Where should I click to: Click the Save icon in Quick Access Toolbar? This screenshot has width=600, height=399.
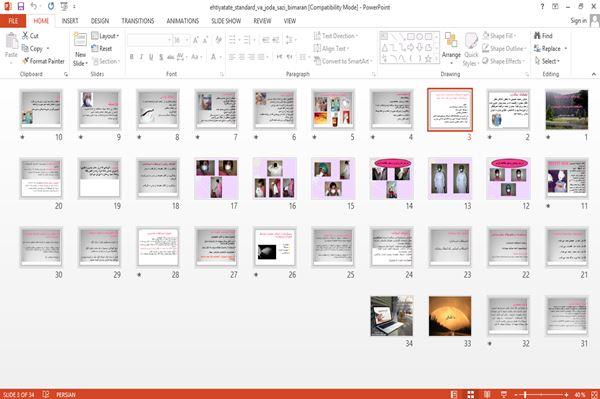click(21, 7)
